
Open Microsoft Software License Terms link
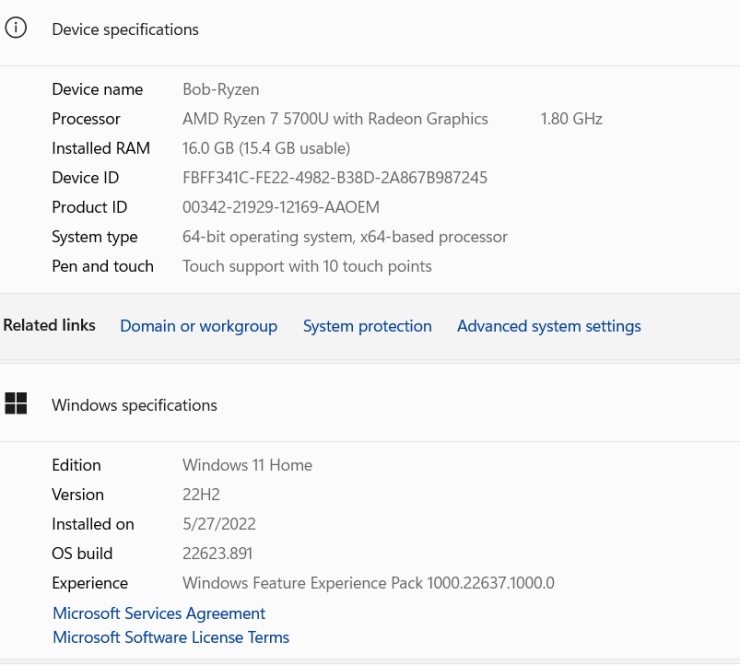tap(171, 637)
